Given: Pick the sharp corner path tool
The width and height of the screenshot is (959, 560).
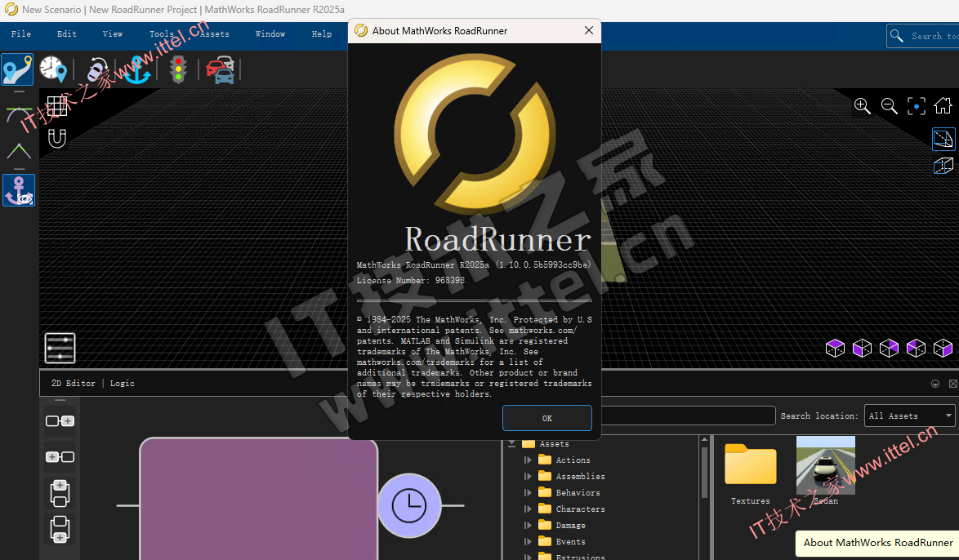Looking at the screenshot, I should (x=19, y=150).
